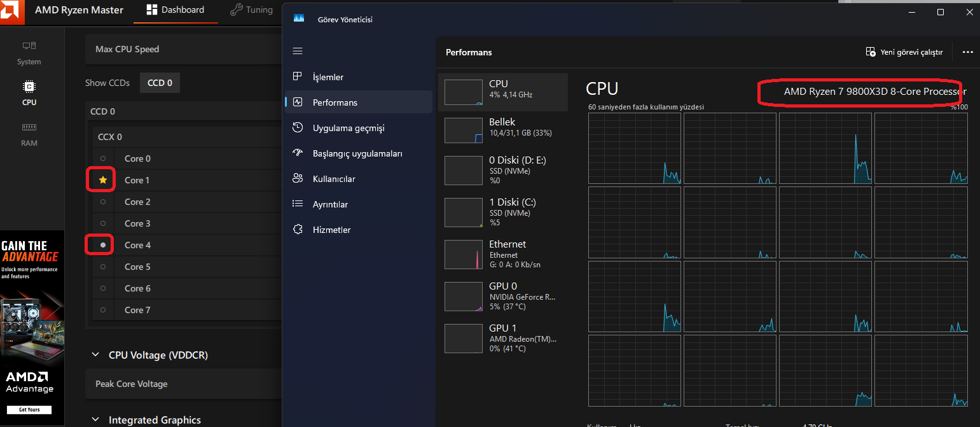This screenshot has width=980, height=427.
Task: Click the Dashboard grid icon
Action: [x=151, y=10]
